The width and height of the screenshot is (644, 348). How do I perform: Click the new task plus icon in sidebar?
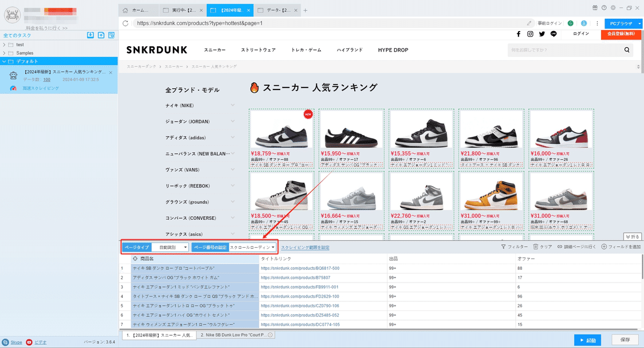[x=101, y=35]
